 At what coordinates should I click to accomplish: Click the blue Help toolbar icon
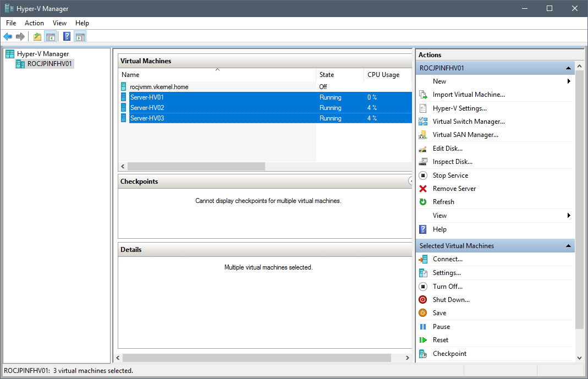[67, 36]
